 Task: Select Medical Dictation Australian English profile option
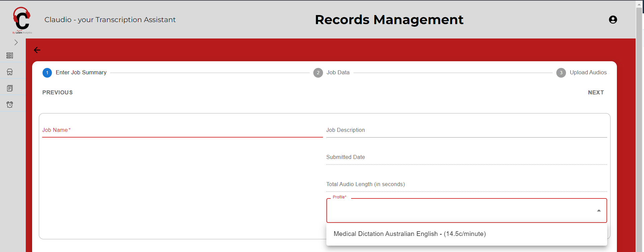tap(409, 234)
